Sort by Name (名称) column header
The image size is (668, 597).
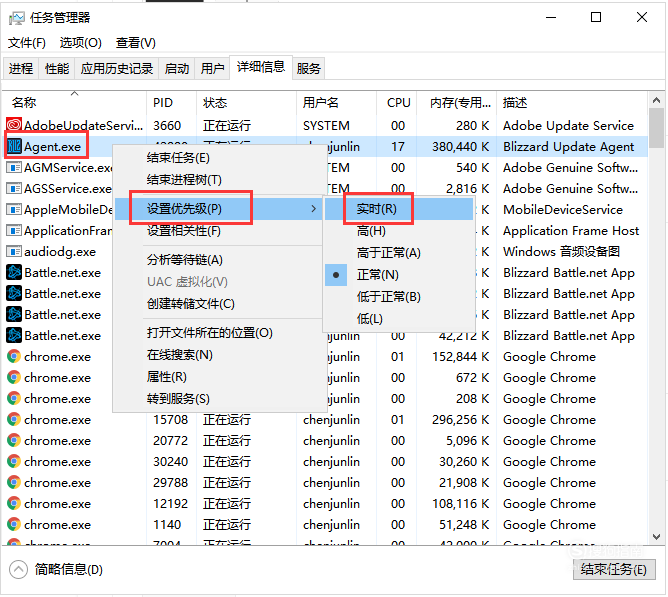point(75,102)
